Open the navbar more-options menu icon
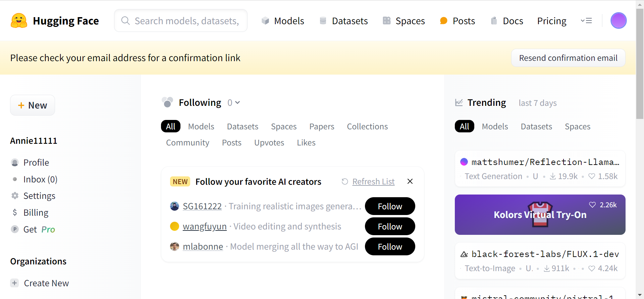Screen dimensions: 644x299 [586, 21]
